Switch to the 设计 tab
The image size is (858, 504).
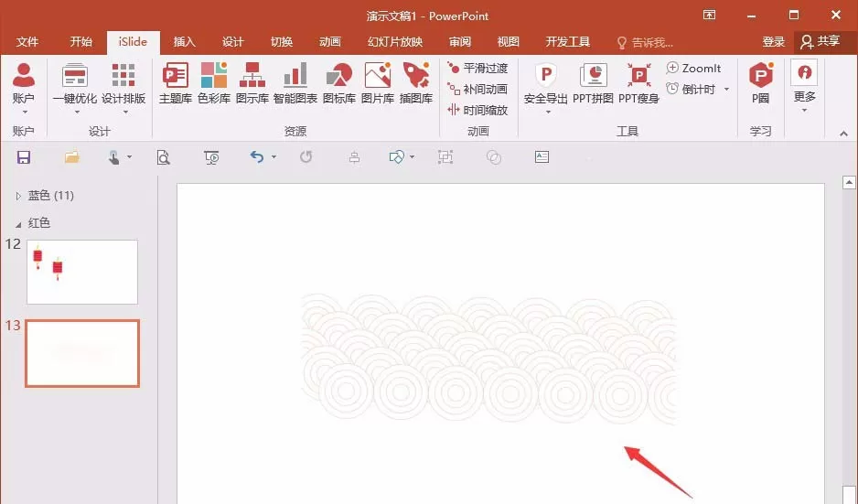pyautogui.click(x=233, y=41)
